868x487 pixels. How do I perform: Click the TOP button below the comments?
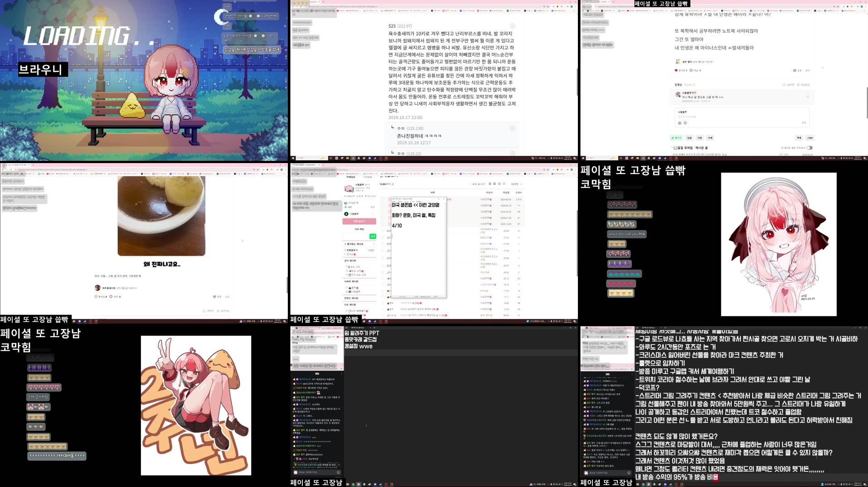pos(810,138)
